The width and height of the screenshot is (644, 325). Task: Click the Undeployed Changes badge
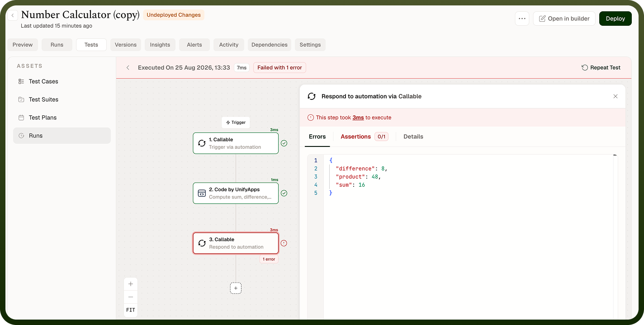pos(174,15)
